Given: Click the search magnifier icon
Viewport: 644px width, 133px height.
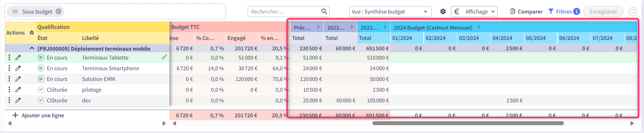Looking at the screenshot, I should click(x=324, y=11).
